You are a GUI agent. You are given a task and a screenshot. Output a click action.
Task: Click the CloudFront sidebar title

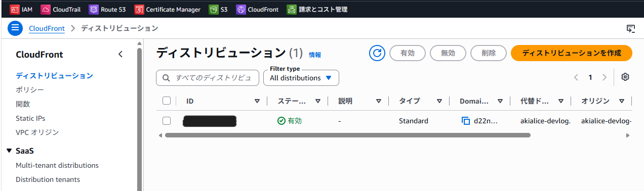(39, 55)
